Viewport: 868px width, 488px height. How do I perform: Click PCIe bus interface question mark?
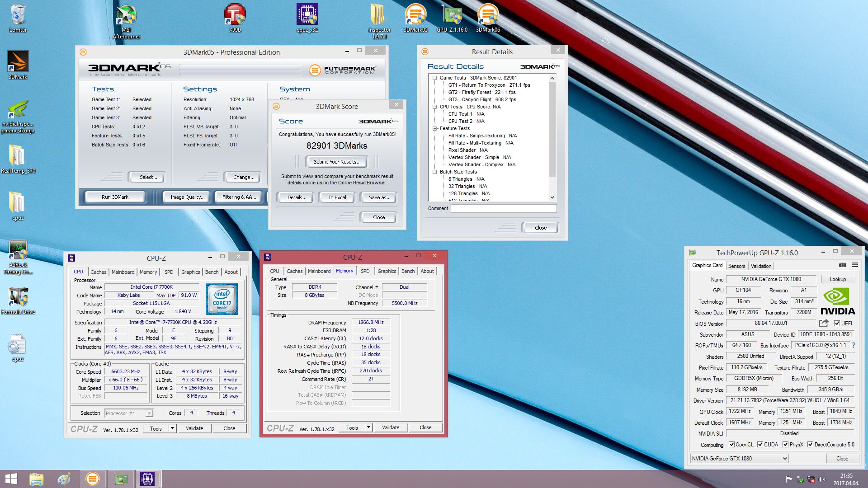[854, 345]
